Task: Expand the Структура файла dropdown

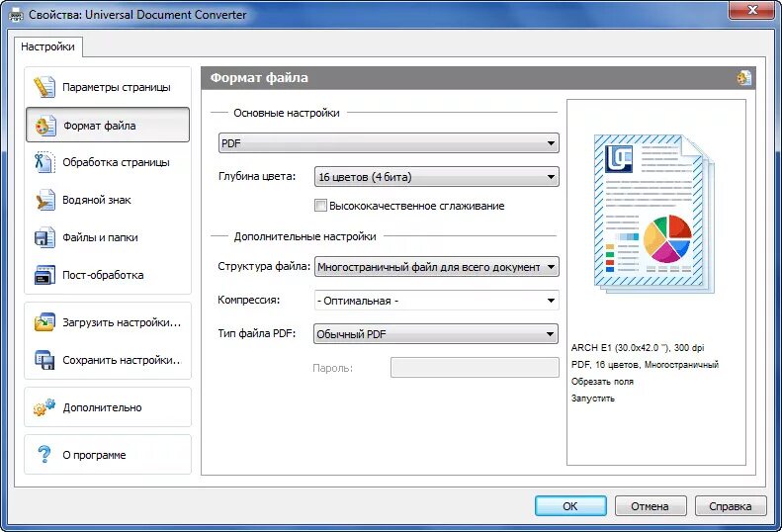Action: (436, 267)
